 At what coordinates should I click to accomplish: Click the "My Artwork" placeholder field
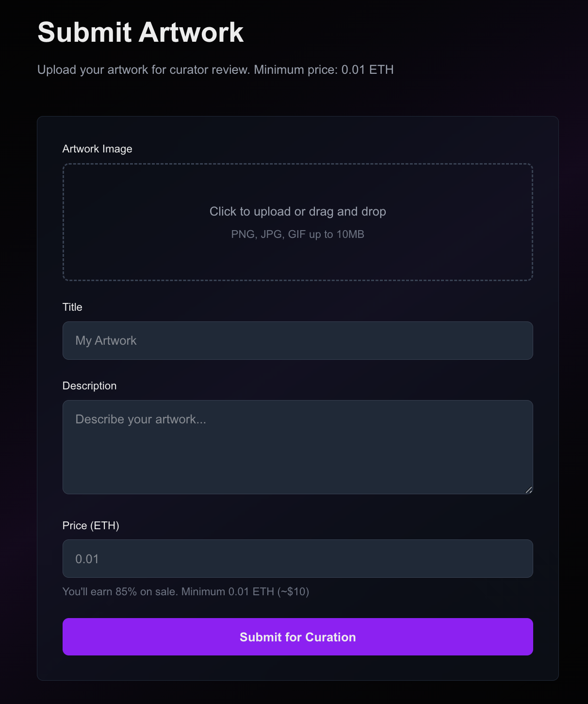coord(297,340)
